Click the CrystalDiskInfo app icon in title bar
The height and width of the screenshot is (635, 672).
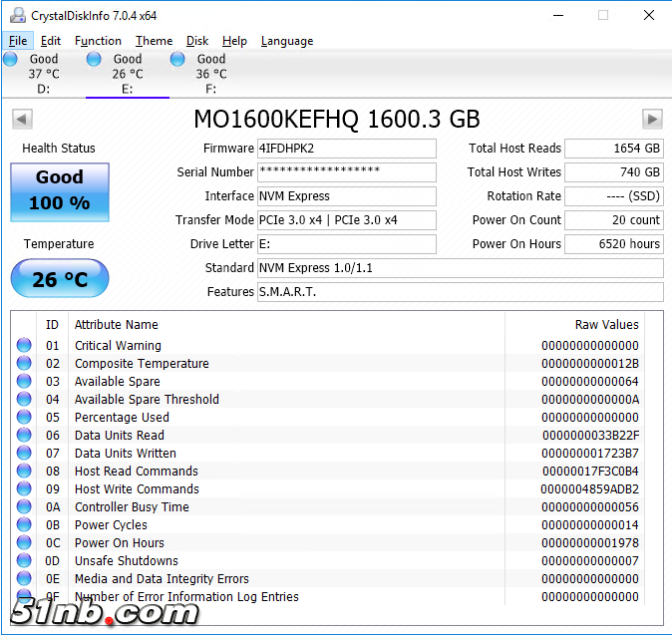click(18, 15)
